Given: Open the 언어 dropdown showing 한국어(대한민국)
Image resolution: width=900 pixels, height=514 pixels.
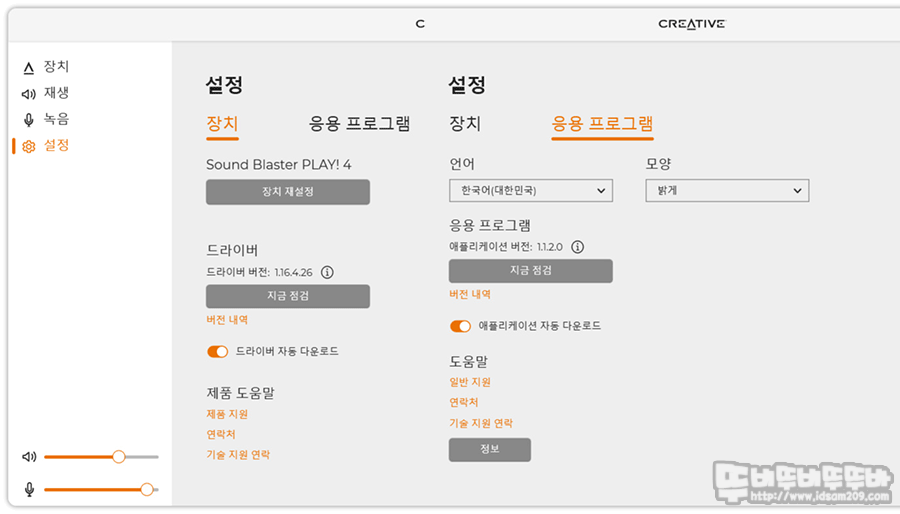Looking at the screenshot, I should [531, 190].
